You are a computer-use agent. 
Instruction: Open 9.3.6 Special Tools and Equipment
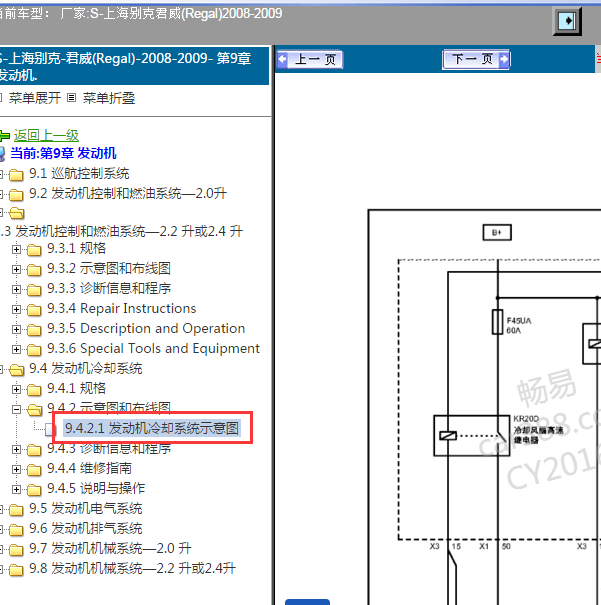[x=153, y=348]
